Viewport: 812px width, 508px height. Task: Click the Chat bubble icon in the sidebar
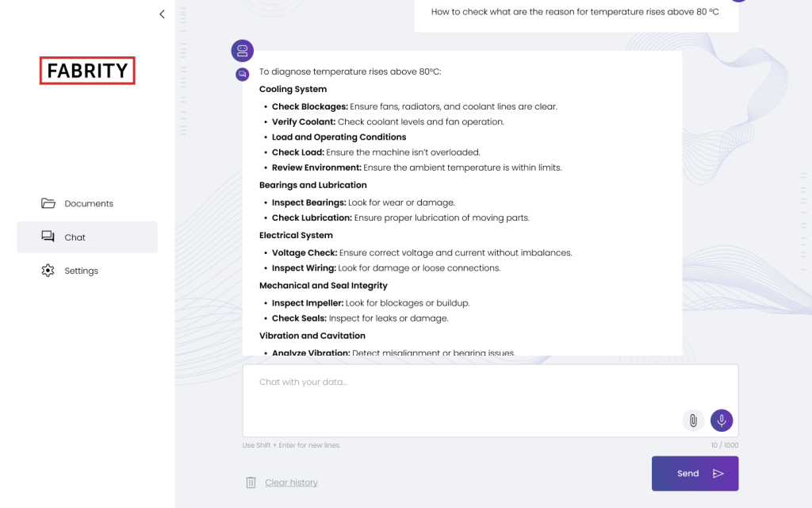pyautogui.click(x=48, y=237)
